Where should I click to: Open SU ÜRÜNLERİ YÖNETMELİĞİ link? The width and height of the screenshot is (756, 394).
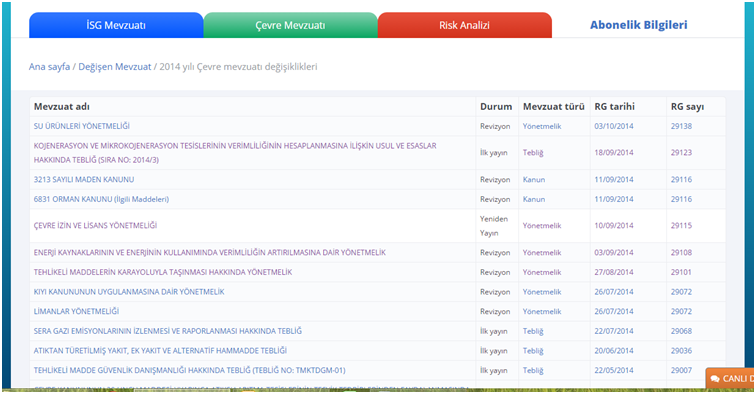click(81, 126)
